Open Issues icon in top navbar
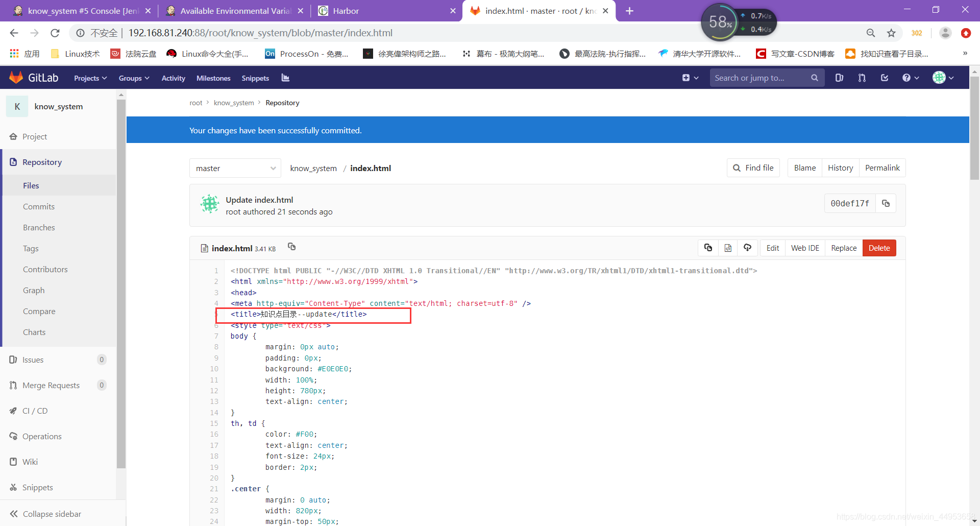 pos(839,78)
